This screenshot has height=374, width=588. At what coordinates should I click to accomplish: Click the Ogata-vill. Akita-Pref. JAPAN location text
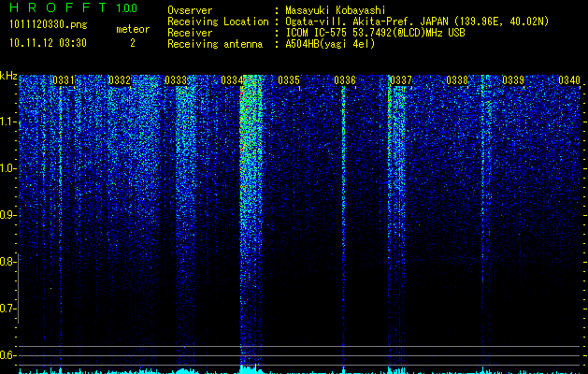pos(417,22)
